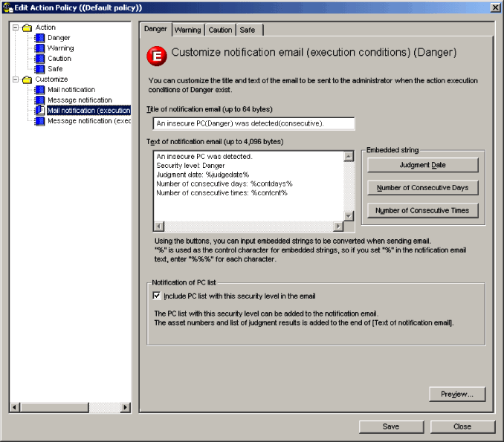Click the tree panel scroll left arrow
This screenshot has height=442, width=504.
[15, 407]
